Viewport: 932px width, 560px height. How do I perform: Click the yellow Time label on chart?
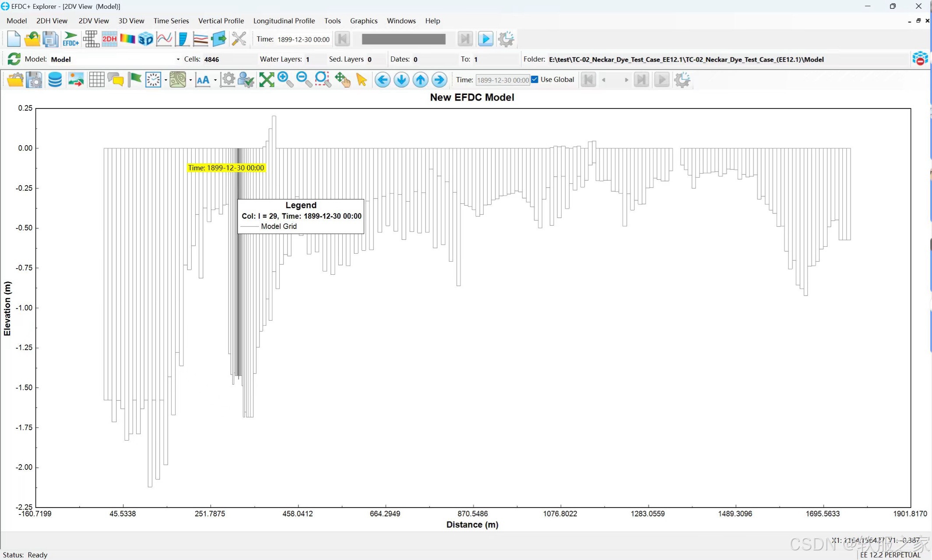[x=226, y=168]
